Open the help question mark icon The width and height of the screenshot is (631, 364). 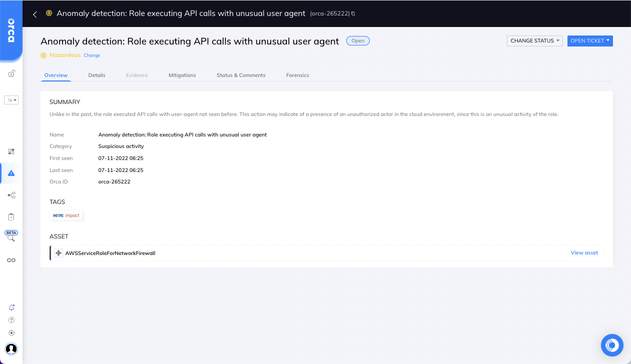(12, 320)
